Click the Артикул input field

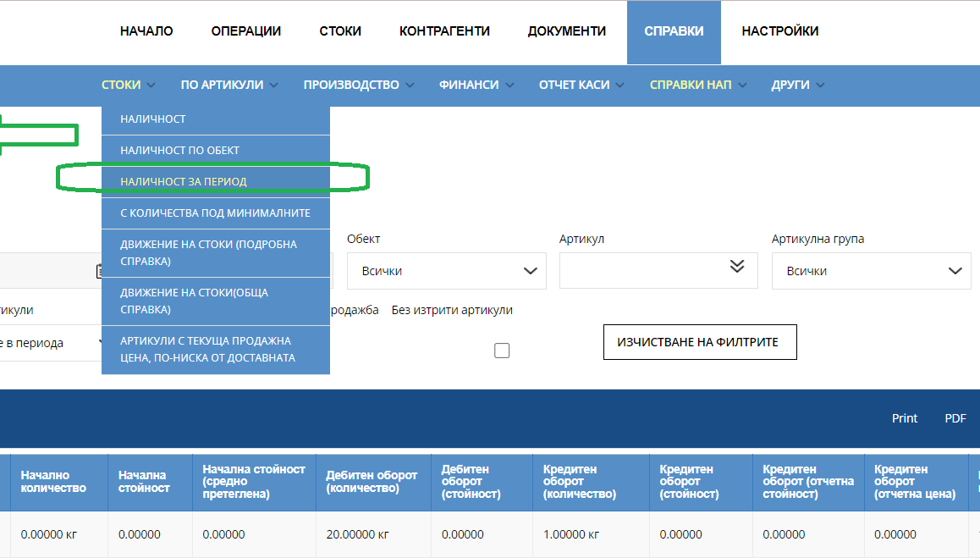[x=658, y=271]
